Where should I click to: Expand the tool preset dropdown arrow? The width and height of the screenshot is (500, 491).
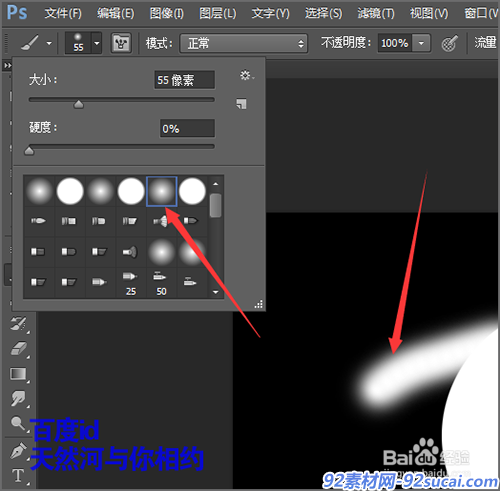coord(49,43)
